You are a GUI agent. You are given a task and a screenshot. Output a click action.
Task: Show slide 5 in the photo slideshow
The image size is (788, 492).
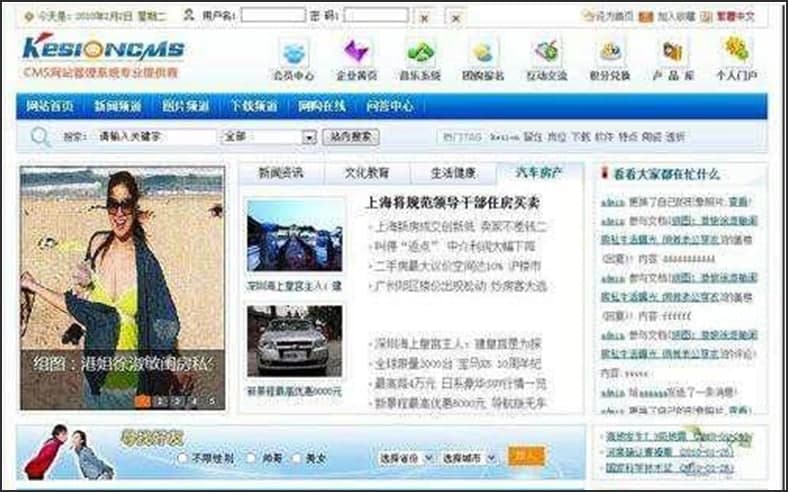click(212, 401)
